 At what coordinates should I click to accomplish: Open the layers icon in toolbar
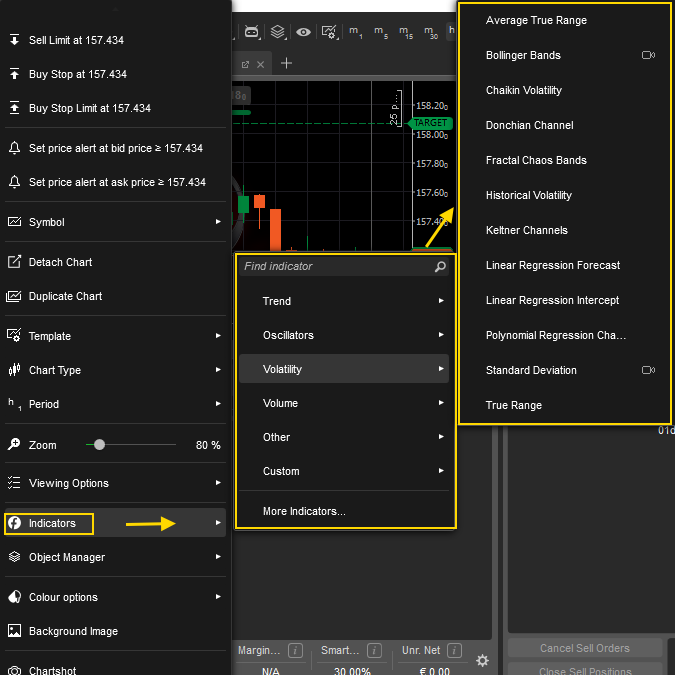278,32
